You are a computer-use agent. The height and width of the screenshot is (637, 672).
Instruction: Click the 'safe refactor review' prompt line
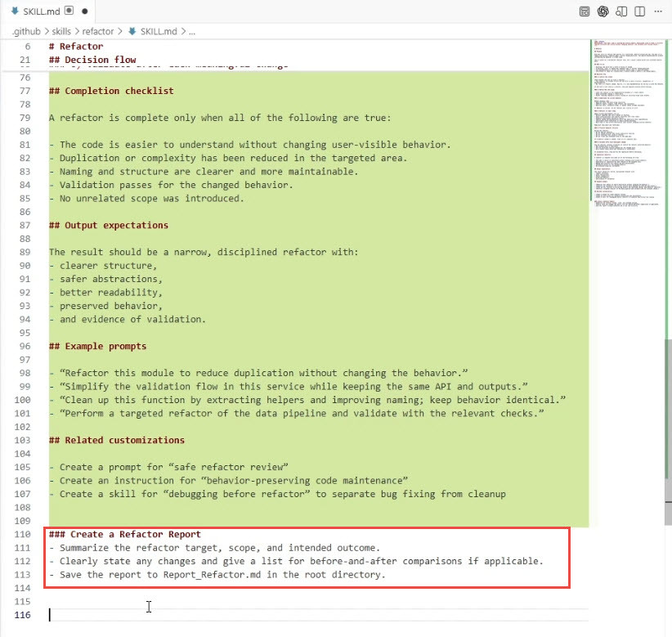[x=168, y=467]
